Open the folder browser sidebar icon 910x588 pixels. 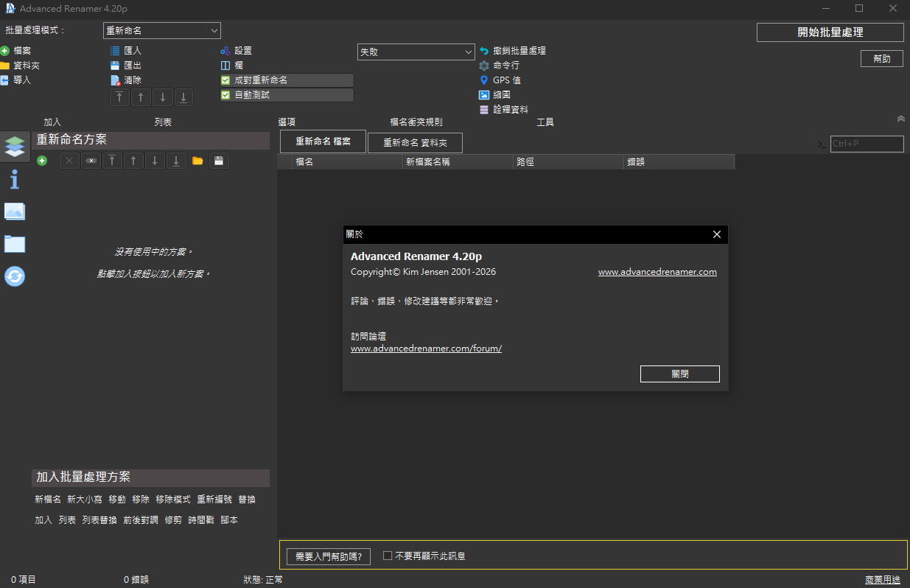15,244
